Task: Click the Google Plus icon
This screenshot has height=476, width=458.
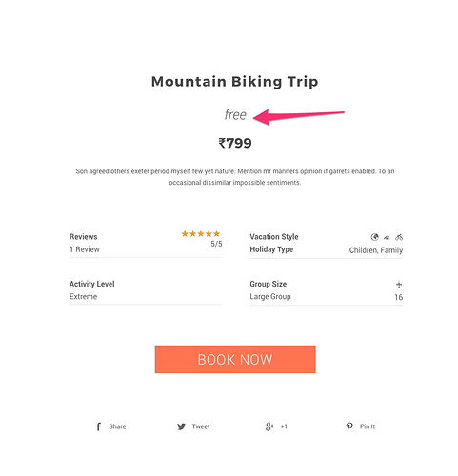Action: 269,426
